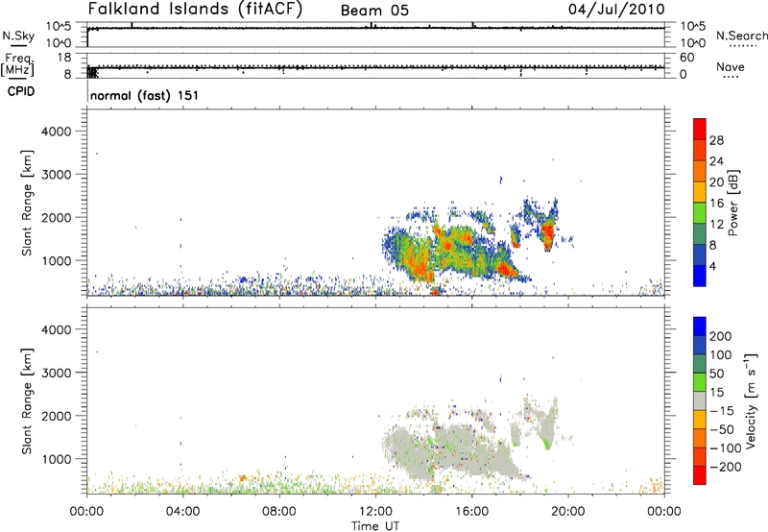
Task: Click the '28' power colorbar value
Action: click(x=716, y=140)
